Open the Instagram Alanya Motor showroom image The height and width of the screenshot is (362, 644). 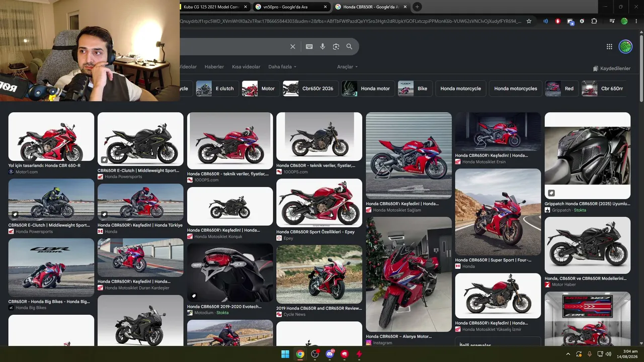click(x=409, y=275)
